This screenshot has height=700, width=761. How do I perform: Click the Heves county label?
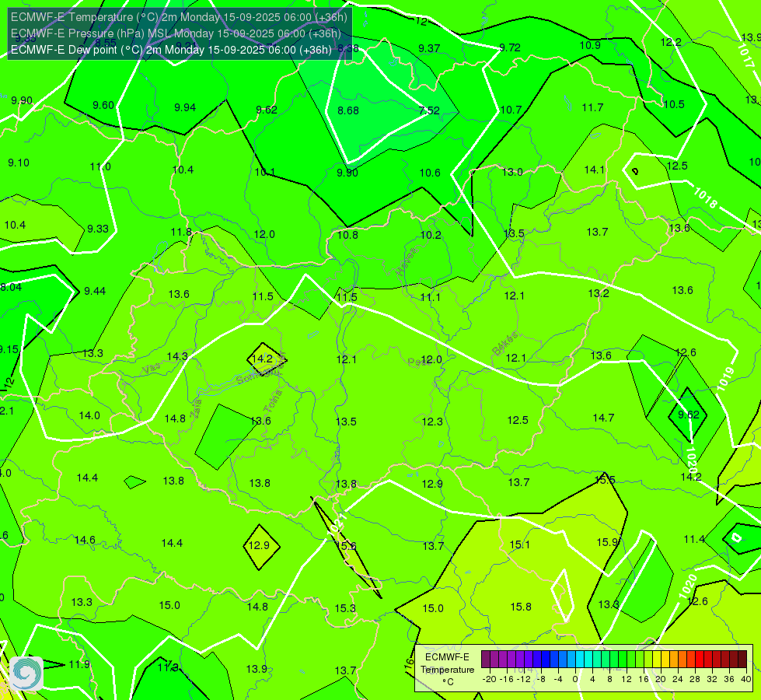pos(407,261)
